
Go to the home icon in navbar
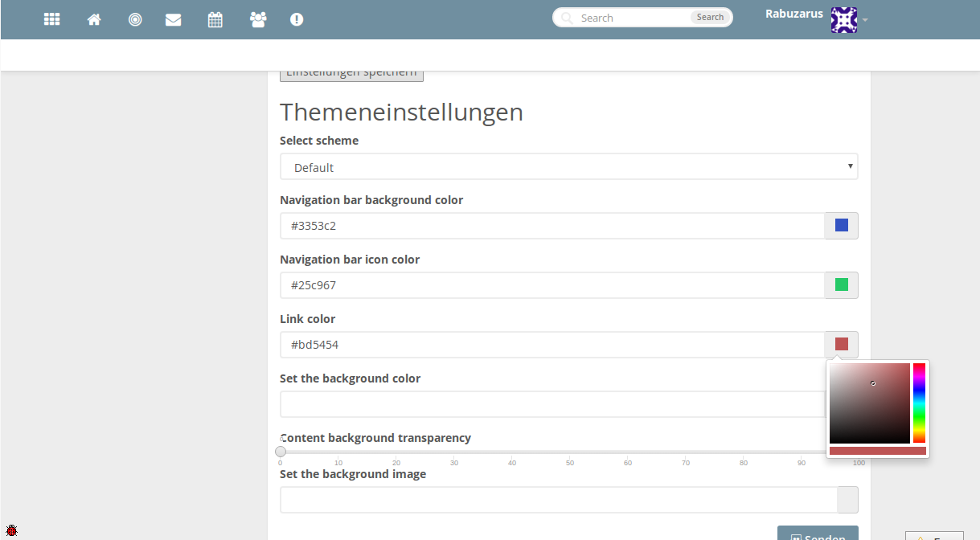pyautogui.click(x=94, y=19)
